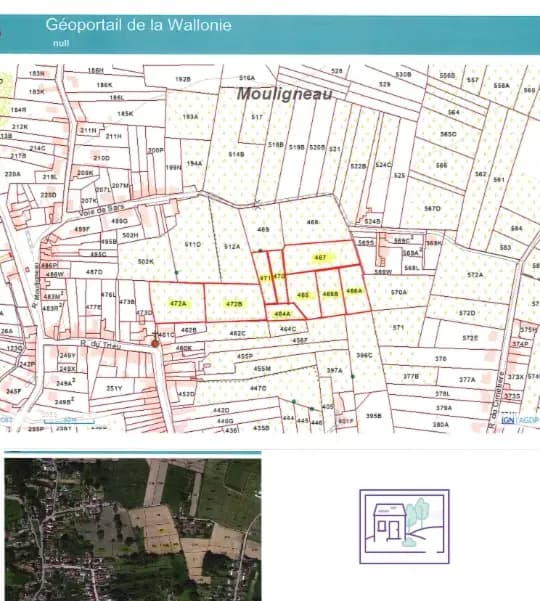Open the aerial photo thumbnail
This screenshot has height=601, width=540.
tap(133, 529)
